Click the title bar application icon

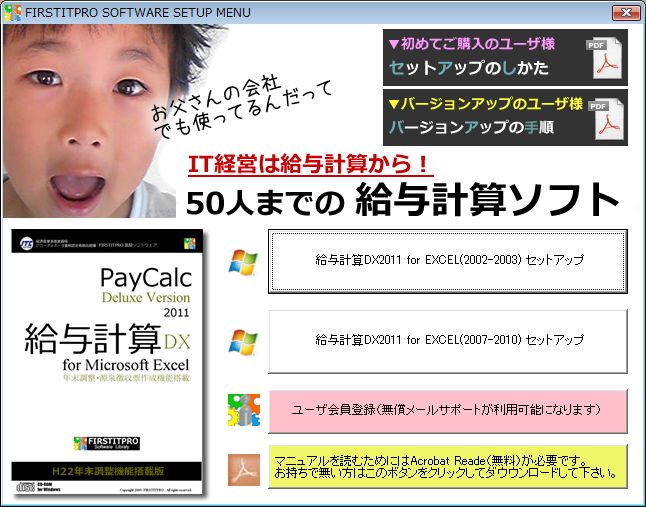coord(13,13)
